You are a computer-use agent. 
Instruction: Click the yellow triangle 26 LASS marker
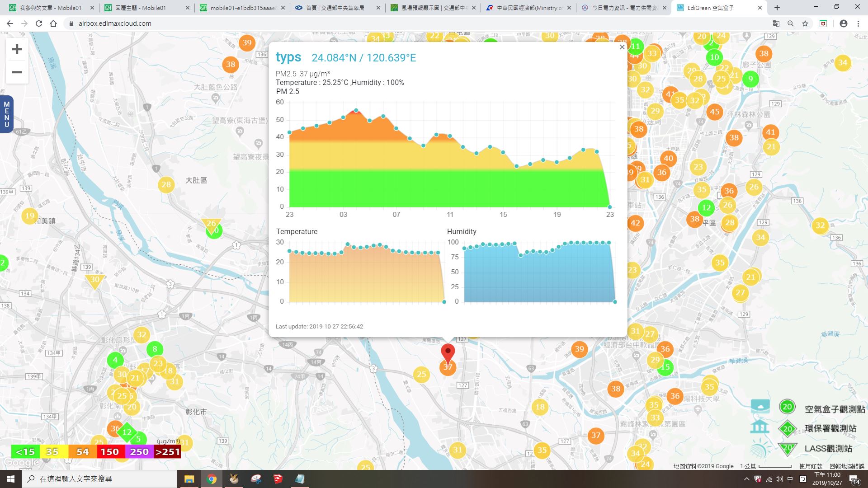211,225
